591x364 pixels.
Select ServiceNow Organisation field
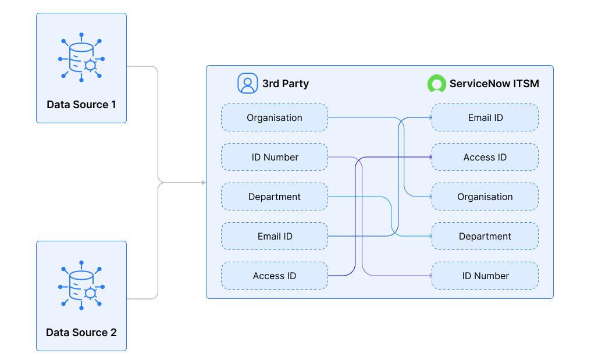click(485, 197)
